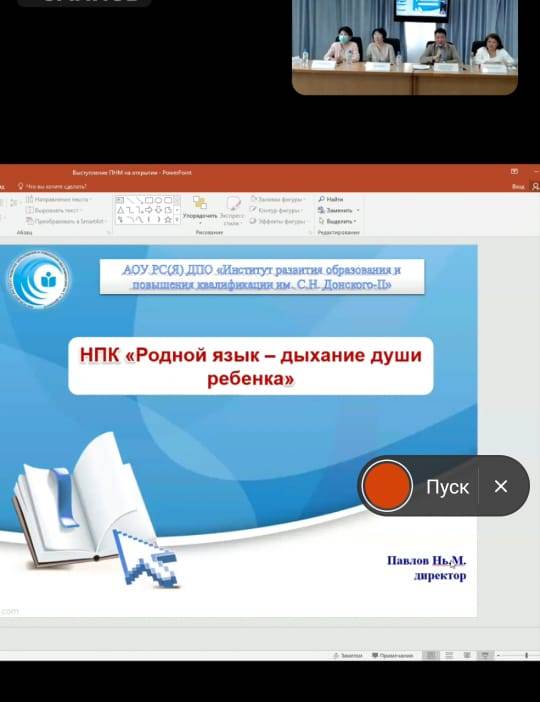Click the share person icon
Screen dimensions: 540x702
click(x=536, y=186)
